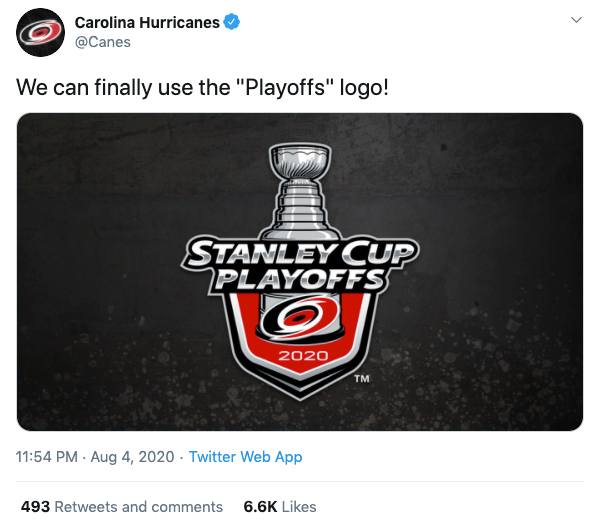Click the "Stanley Cup Playoffs" wordmark in image
This screenshot has height=530, width=600.
(x=299, y=265)
